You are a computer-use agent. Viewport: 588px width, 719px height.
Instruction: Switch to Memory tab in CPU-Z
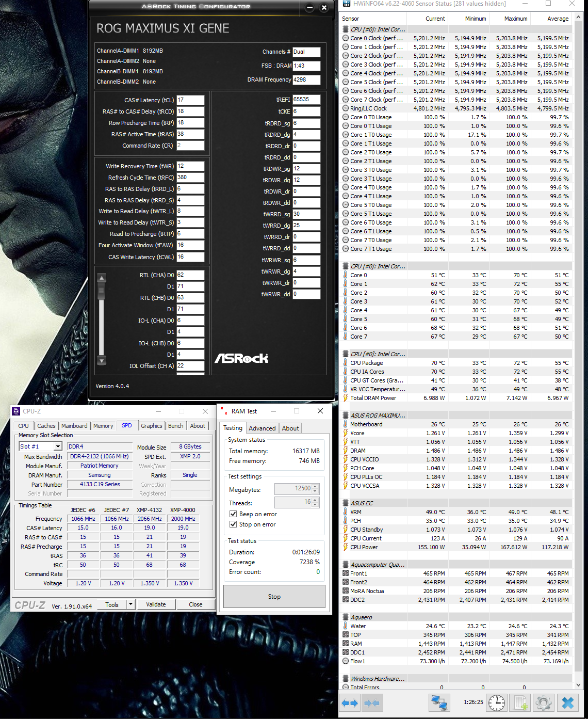tap(103, 426)
